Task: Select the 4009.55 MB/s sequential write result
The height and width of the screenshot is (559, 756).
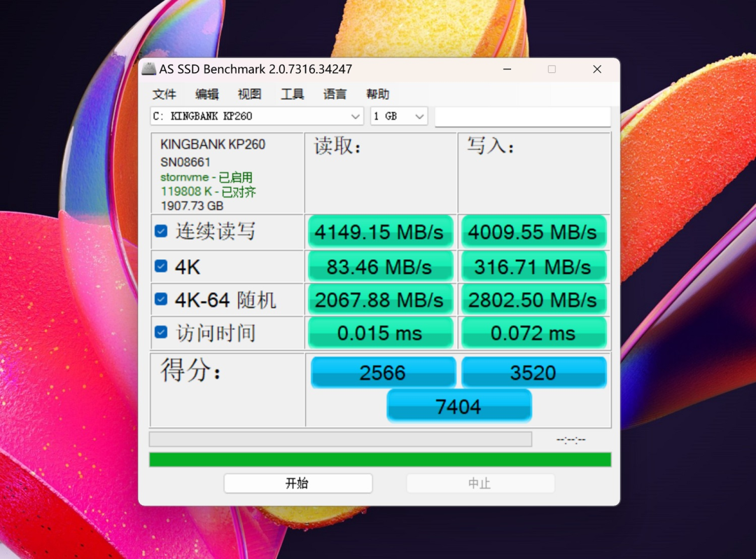Action: click(533, 232)
